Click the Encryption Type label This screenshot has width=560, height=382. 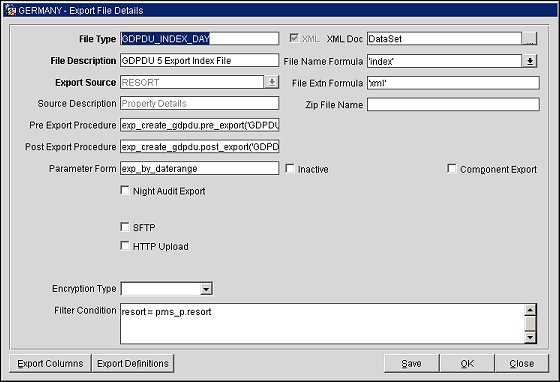[84, 288]
